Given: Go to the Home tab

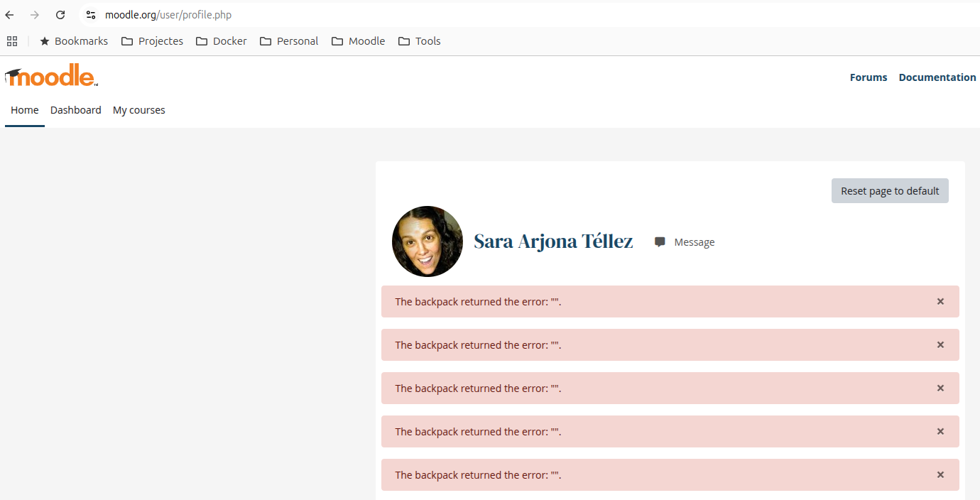Looking at the screenshot, I should 25,110.
